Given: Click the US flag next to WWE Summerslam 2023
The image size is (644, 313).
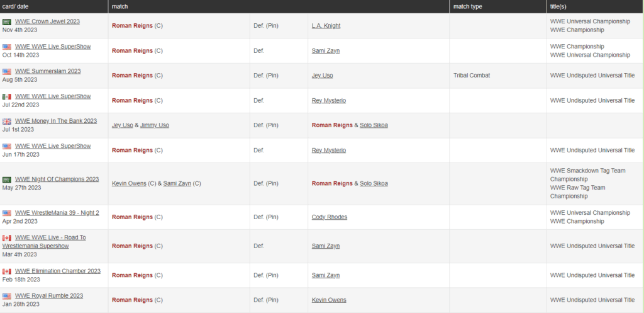Looking at the screenshot, I should 7,72.
